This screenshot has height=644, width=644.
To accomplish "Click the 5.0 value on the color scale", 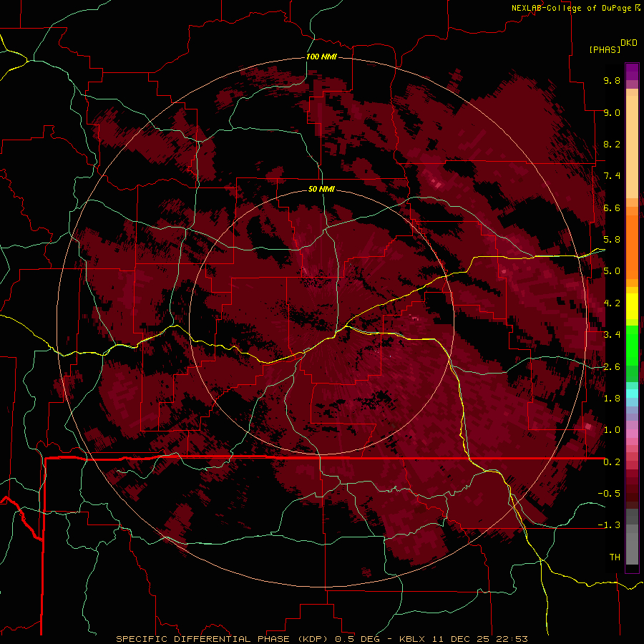I will [612, 271].
